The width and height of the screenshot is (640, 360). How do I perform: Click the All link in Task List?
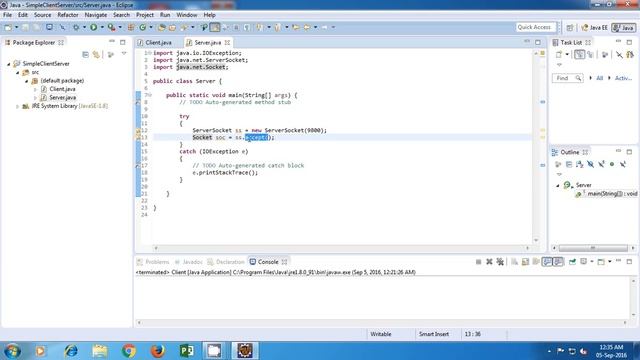599,78
